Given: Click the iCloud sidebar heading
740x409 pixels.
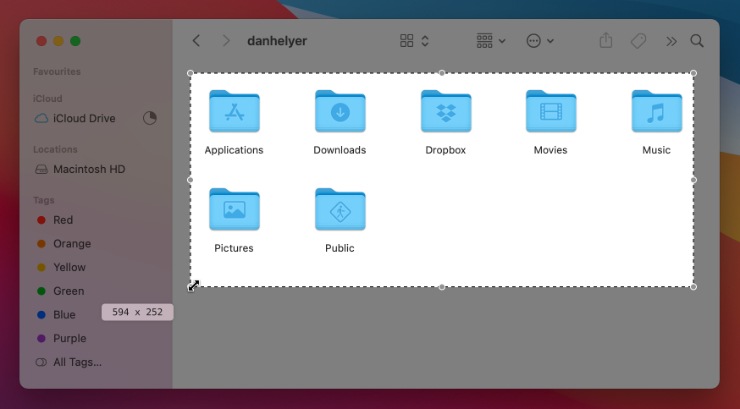Looking at the screenshot, I should point(48,99).
